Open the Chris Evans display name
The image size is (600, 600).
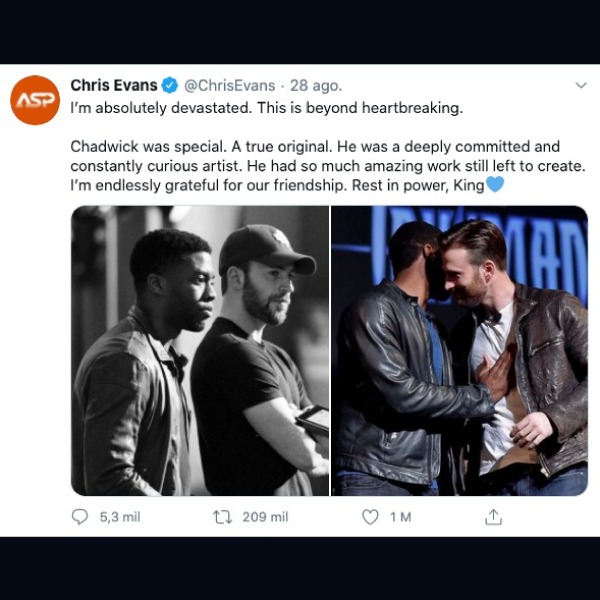114,86
